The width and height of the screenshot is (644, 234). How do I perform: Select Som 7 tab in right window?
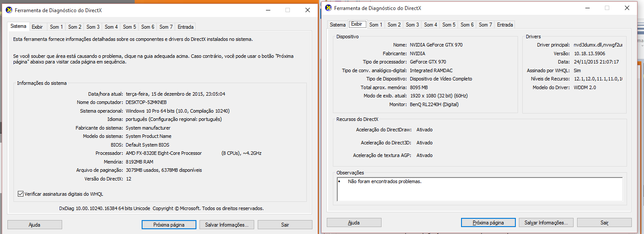(485, 25)
